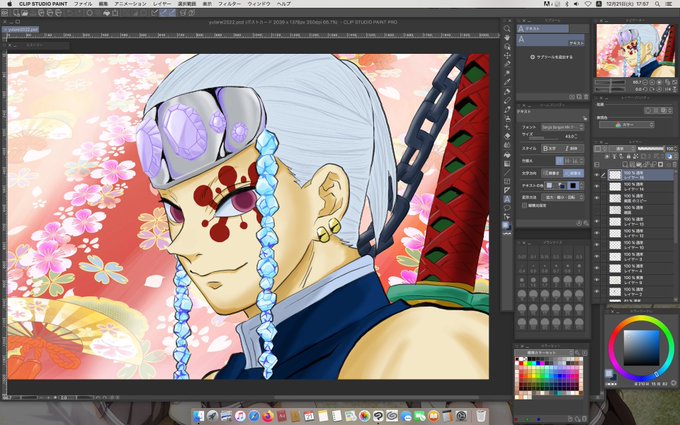
Task: Hide layer レイヤー 14 with eye icon
Action: tap(597, 186)
